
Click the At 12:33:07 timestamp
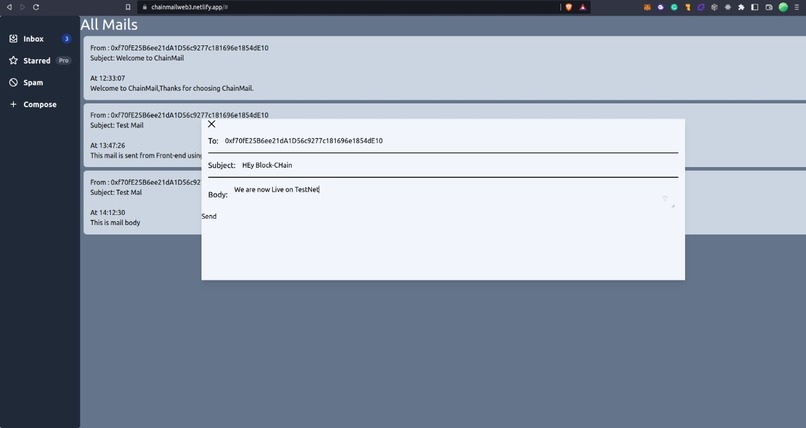107,78
